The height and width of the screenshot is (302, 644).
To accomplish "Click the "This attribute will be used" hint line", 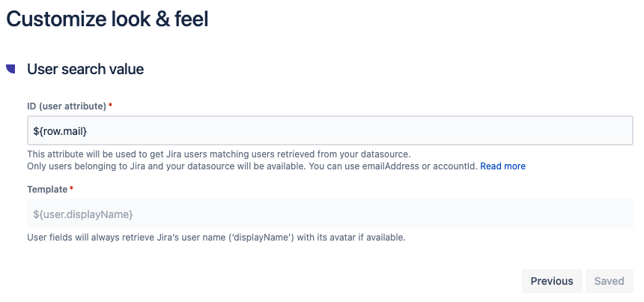I will (x=219, y=154).
